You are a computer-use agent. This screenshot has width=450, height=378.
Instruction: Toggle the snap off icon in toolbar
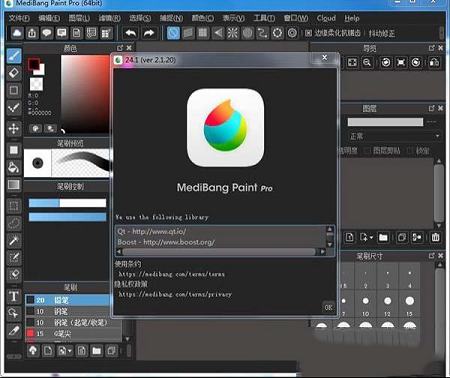[173, 33]
